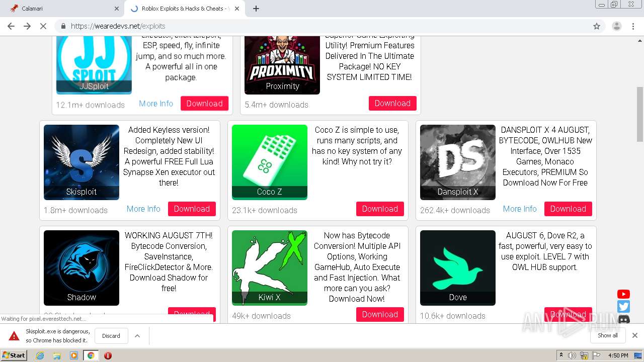Image resolution: width=644 pixels, height=362 pixels.
Task: Open the YouTube social icon
Action: 623,294
